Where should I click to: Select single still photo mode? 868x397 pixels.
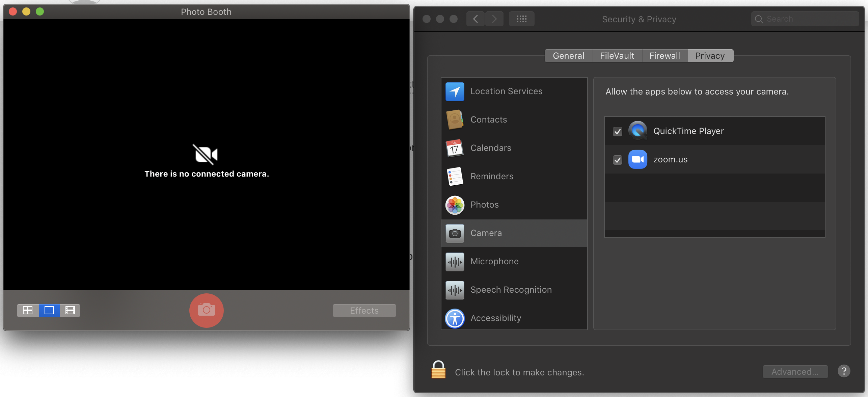coord(49,310)
